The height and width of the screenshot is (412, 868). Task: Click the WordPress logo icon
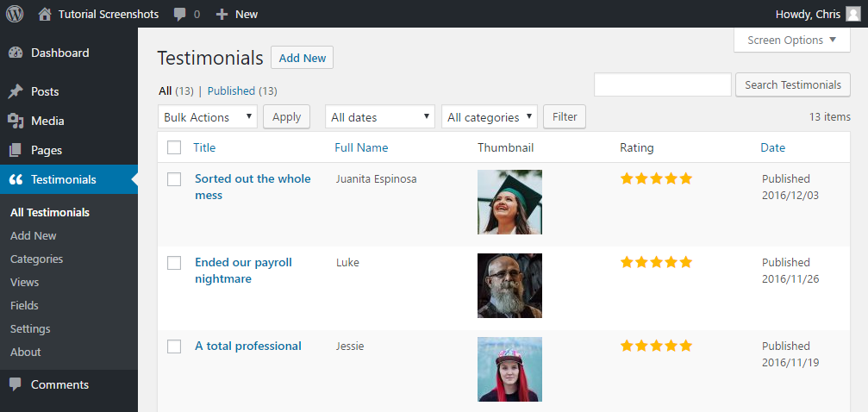15,14
